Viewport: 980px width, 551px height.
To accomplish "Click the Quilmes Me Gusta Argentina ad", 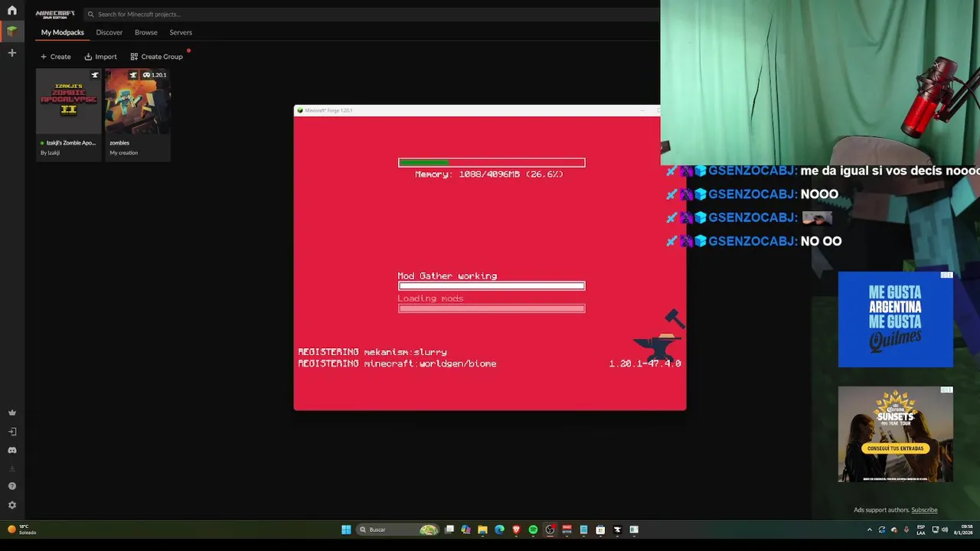I will coord(896,319).
